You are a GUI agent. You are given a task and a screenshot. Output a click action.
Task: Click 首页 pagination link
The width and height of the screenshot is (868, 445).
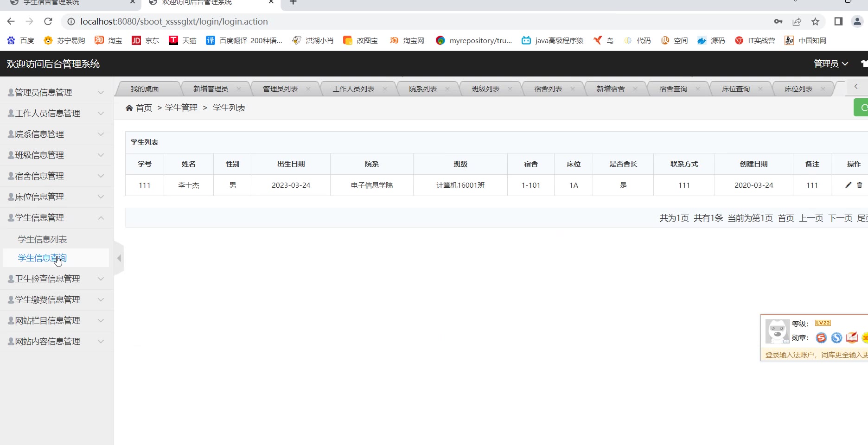point(786,218)
